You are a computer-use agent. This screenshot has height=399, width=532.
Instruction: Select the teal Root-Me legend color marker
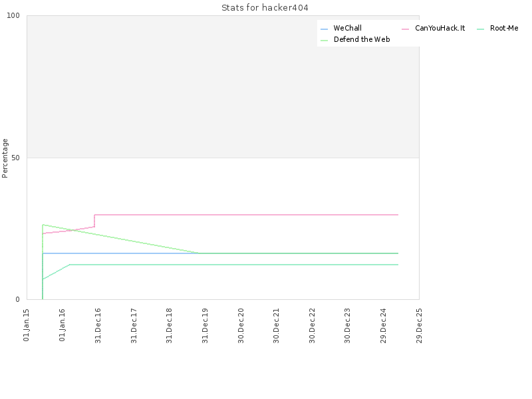click(x=480, y=29)
